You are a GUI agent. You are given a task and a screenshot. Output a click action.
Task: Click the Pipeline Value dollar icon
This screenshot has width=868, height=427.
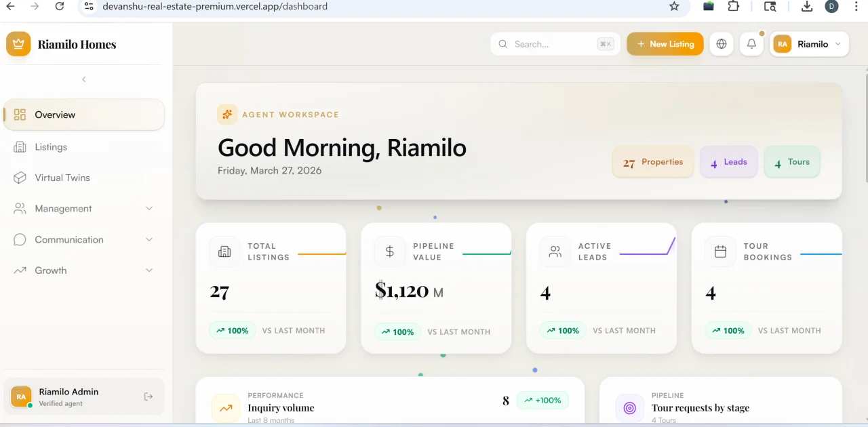click(390, 252)
